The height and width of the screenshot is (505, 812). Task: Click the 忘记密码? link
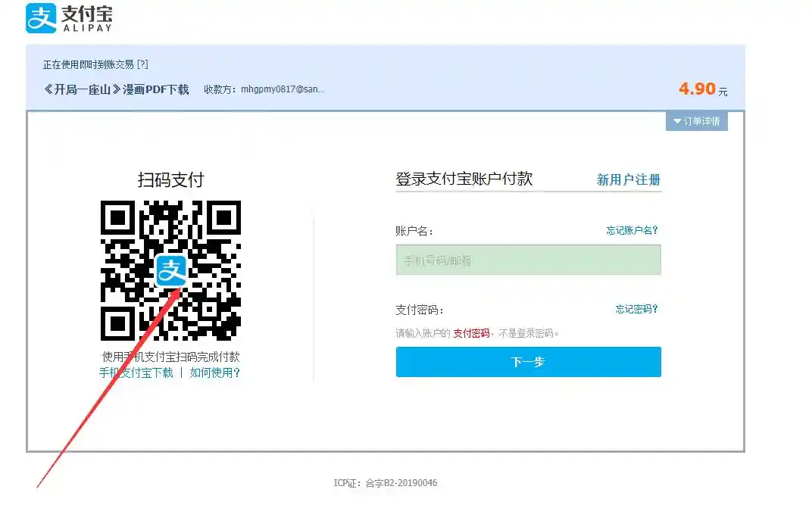coord(636,309)
